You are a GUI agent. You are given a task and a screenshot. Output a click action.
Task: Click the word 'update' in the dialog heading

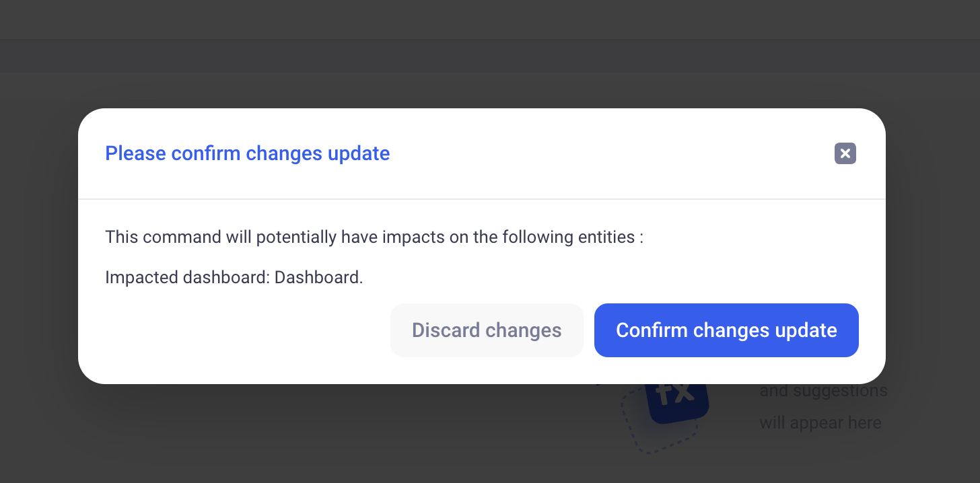(x=359, y=154)
